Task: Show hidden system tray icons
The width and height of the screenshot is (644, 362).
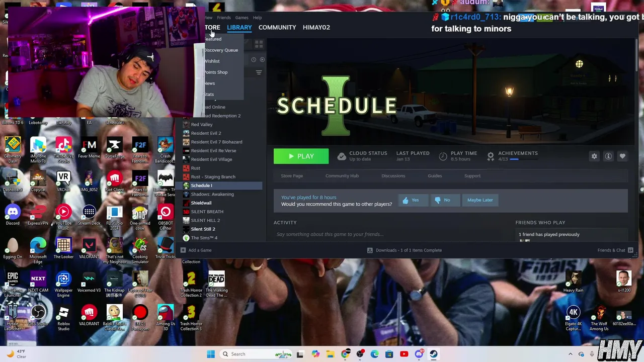Action: pos(570,354)
